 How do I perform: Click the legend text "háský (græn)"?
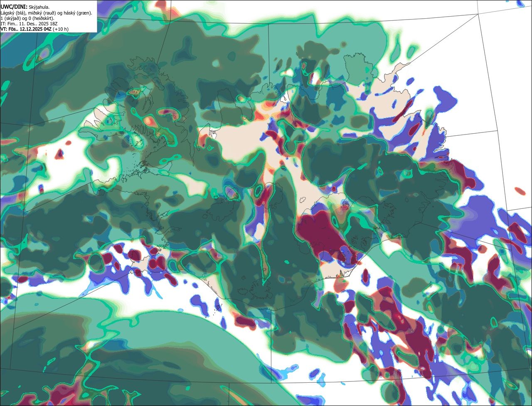pyautogui.click(x=77, y=13)
